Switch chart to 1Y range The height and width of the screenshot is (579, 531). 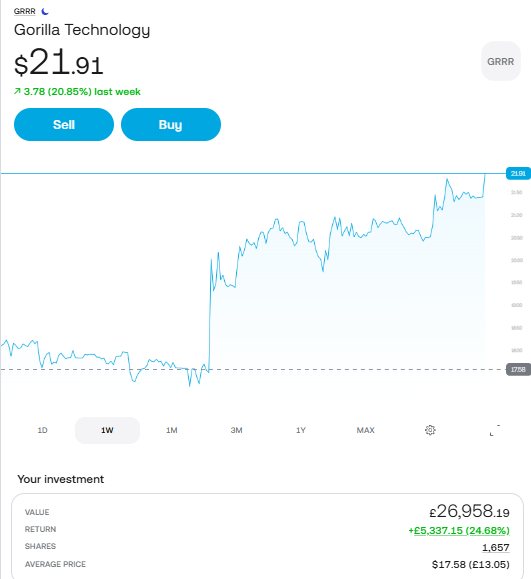pos(301,430)
